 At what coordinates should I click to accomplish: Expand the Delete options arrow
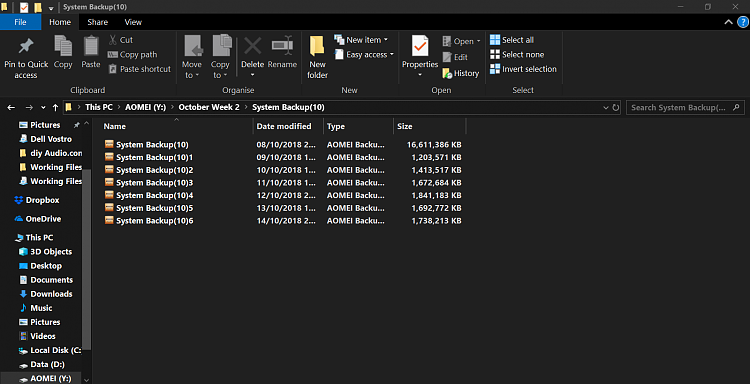click(253, 75)
